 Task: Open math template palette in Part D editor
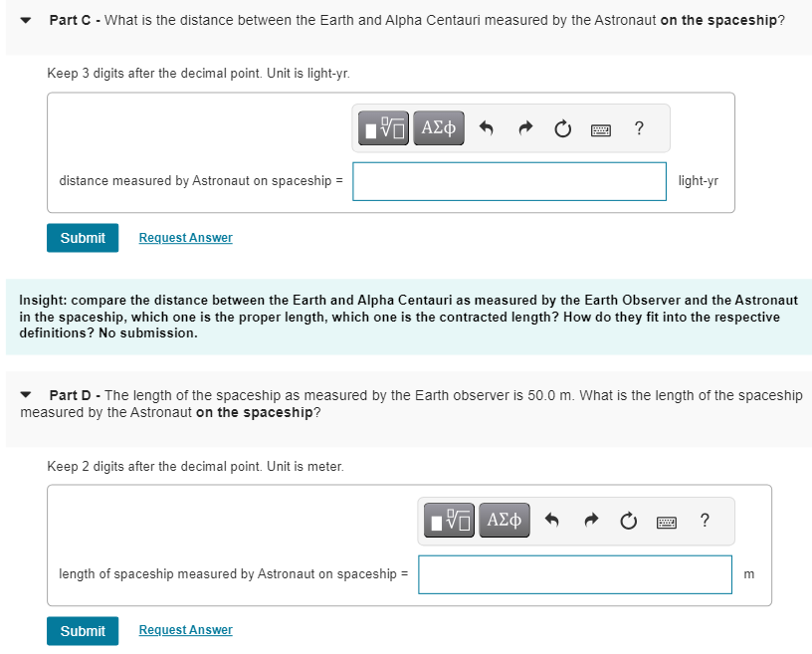coord(448,520)
